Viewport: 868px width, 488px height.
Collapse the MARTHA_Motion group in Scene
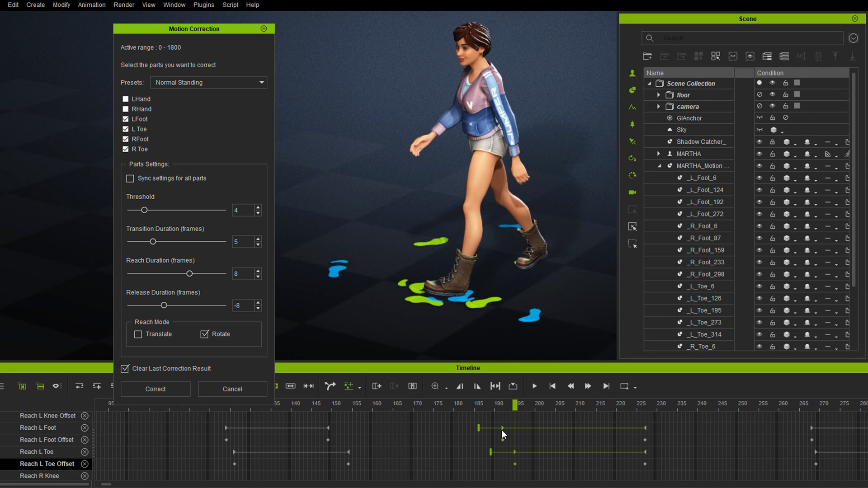click(x=660, y=166)
